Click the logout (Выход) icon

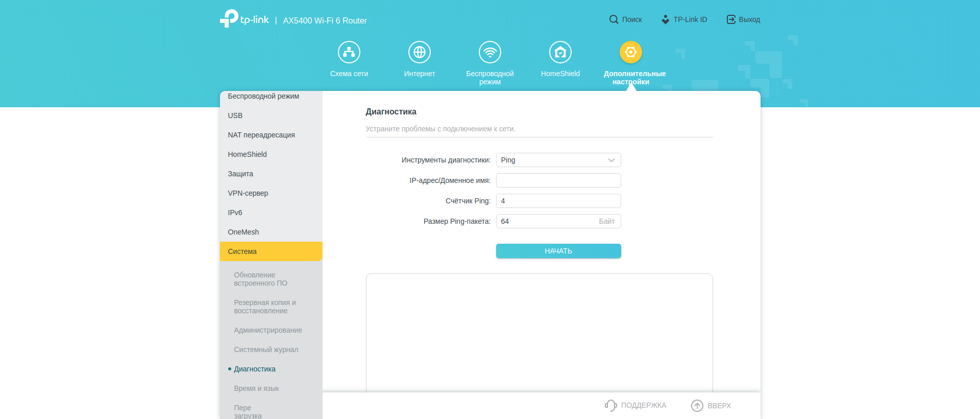(731, 19)
